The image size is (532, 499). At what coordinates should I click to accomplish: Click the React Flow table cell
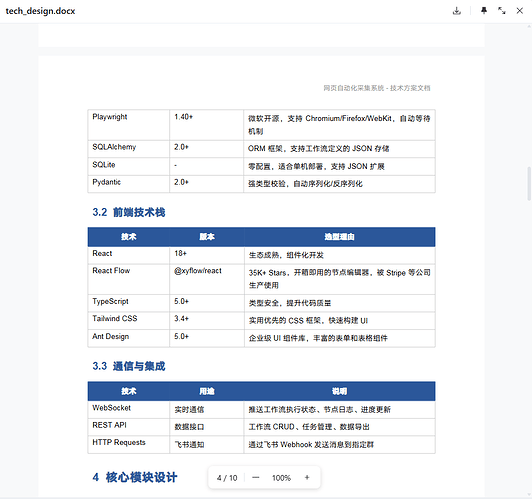point(129,279)
